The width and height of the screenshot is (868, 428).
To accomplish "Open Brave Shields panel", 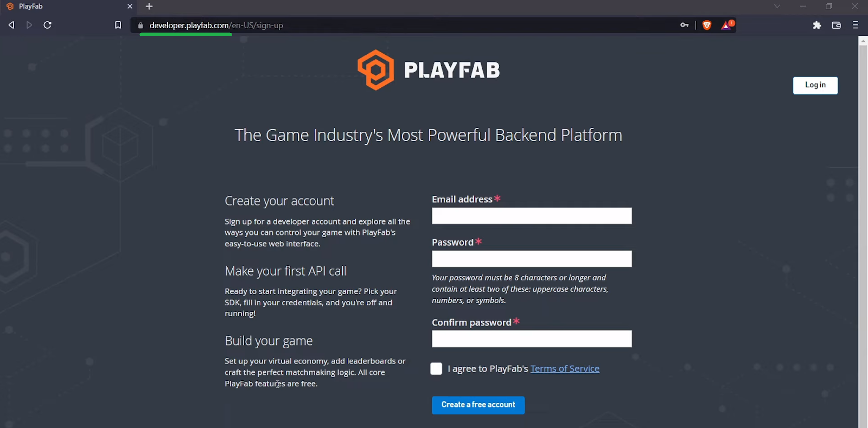I will (707, 25).
